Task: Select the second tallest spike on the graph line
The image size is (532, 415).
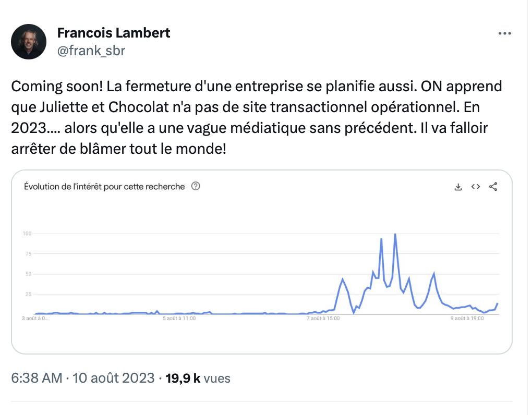Action: [381, 239]
